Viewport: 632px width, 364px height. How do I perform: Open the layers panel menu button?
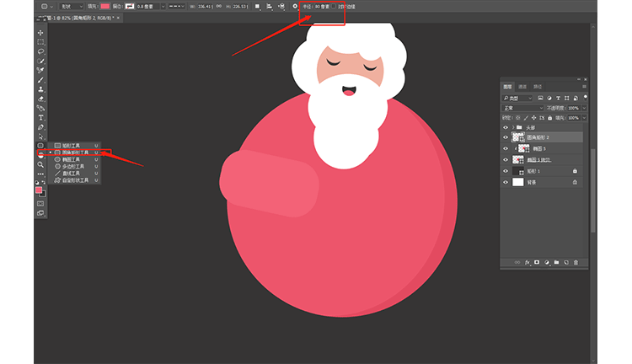click(x=584, y=87)
